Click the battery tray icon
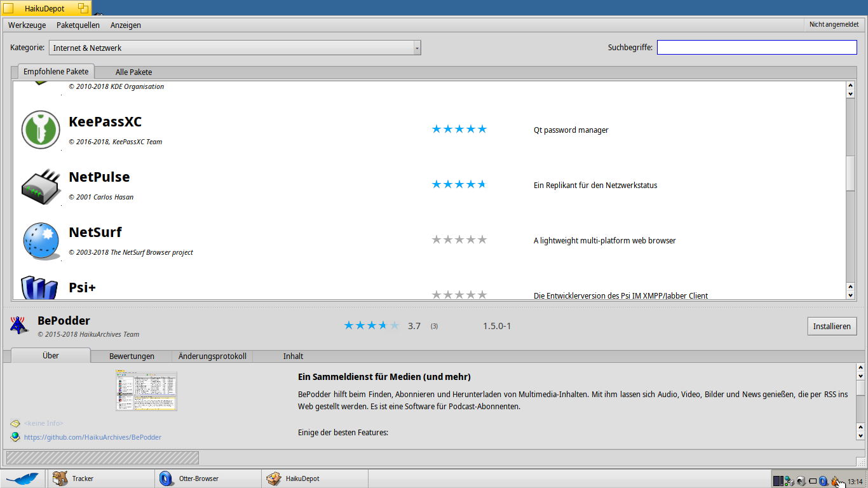This screenshot has height=488, width=868. coord(813,481)
